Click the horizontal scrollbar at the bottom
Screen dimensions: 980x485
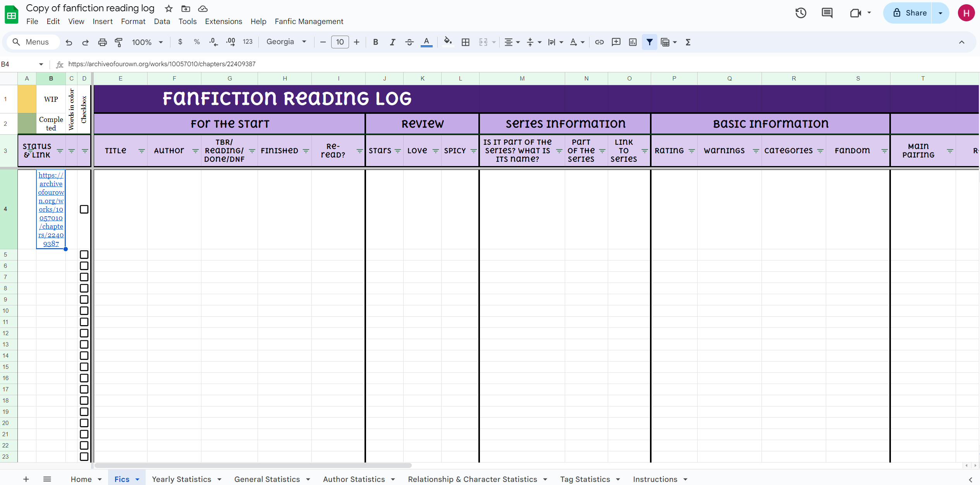(x=253, y=465)
